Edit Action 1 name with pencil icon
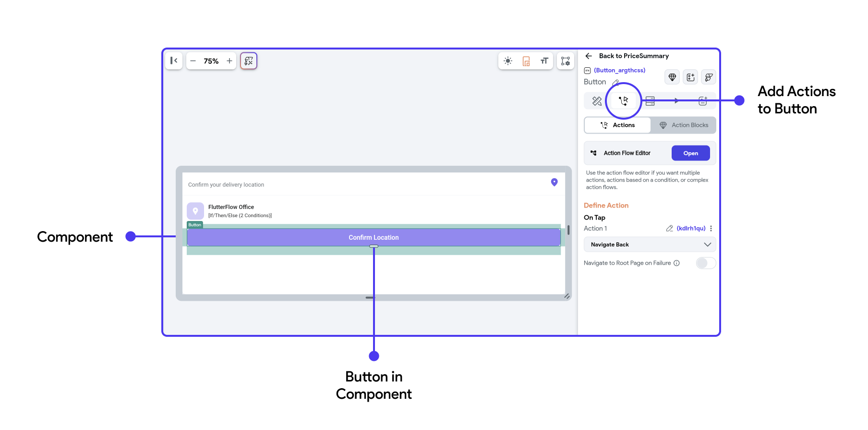The image size is (868, 430). pyautogui.click(x=669, y=229)
